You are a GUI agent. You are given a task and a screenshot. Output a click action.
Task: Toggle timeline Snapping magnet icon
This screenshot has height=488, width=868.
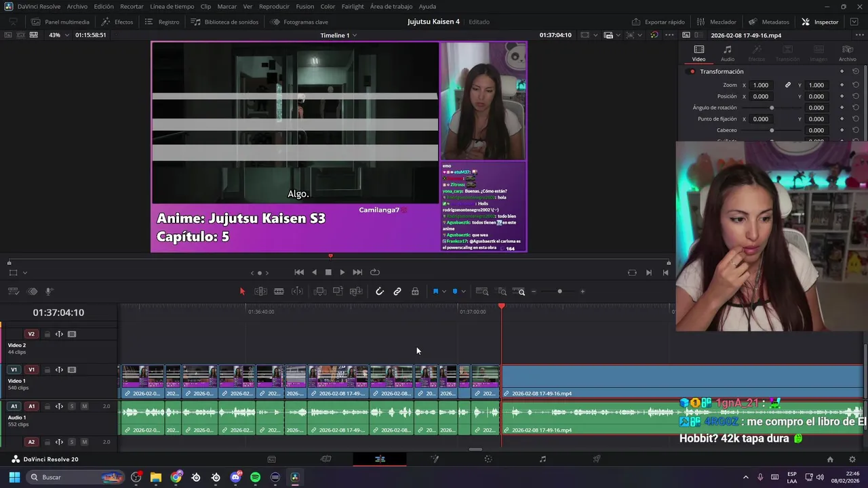coord(380,291)
